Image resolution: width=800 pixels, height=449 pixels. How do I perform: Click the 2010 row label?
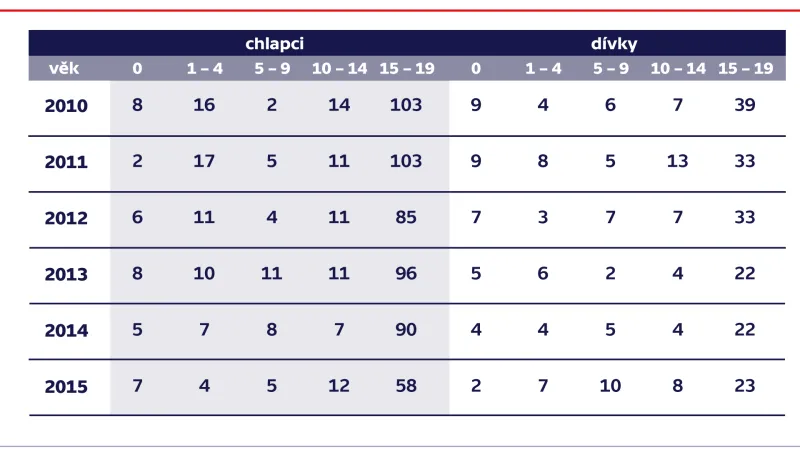66,105
